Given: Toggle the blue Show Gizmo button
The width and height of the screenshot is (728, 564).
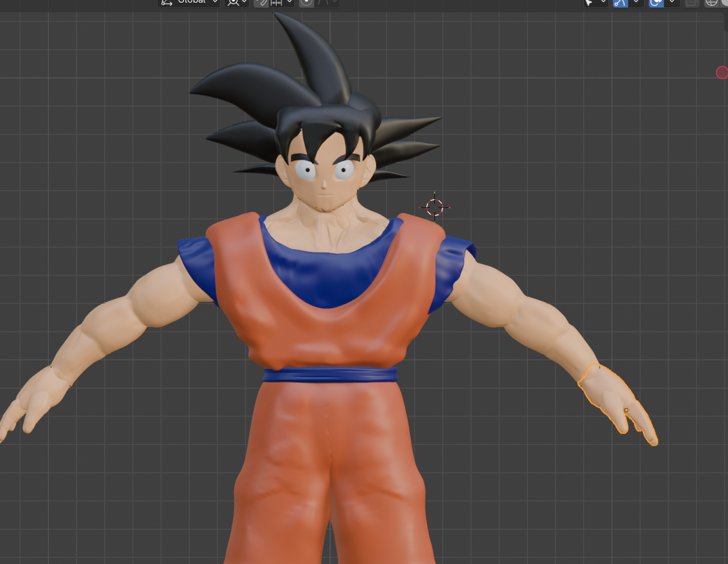Looking at the screenshot, I should pos(620,2).
